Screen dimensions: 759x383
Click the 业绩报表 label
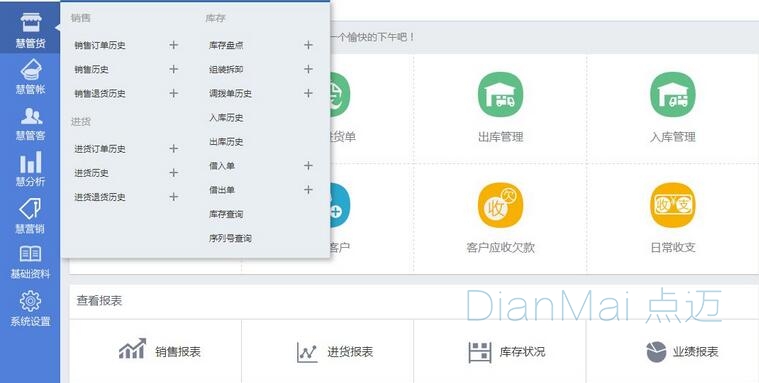point(696,352)
